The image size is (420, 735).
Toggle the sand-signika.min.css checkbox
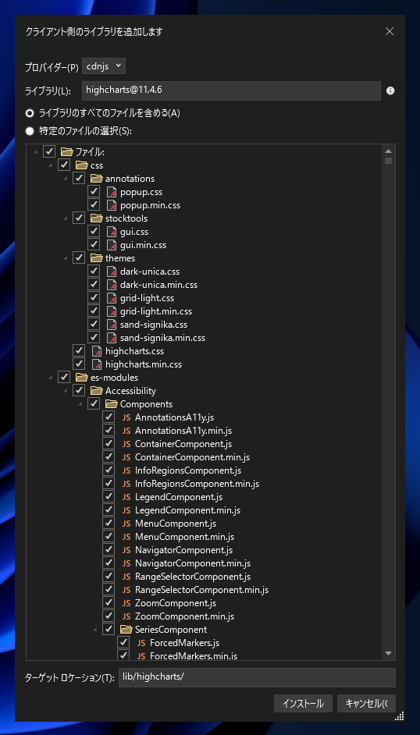coord(93,338)
